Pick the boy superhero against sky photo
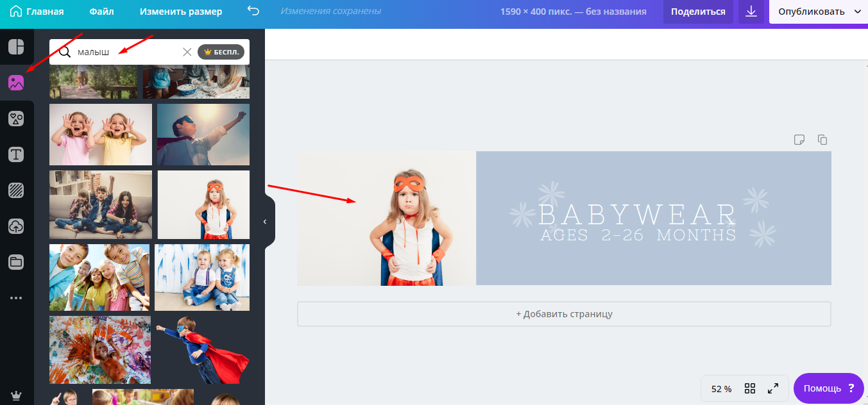Viewport: 868px width, 405px height. tap(203, 135)
